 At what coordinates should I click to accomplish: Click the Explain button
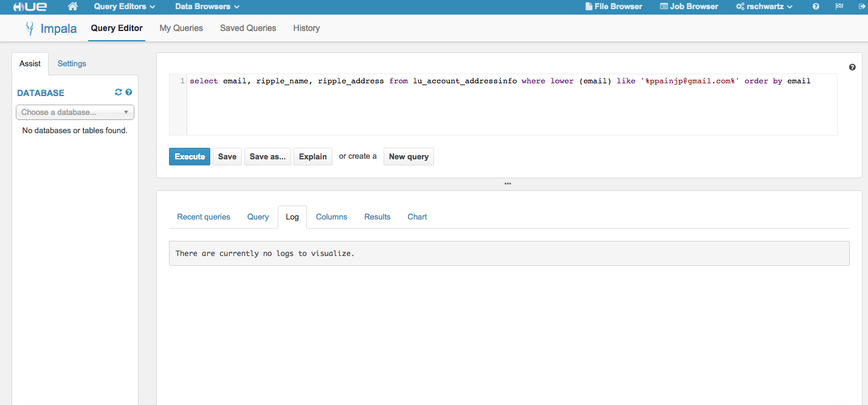click(313, 156)
